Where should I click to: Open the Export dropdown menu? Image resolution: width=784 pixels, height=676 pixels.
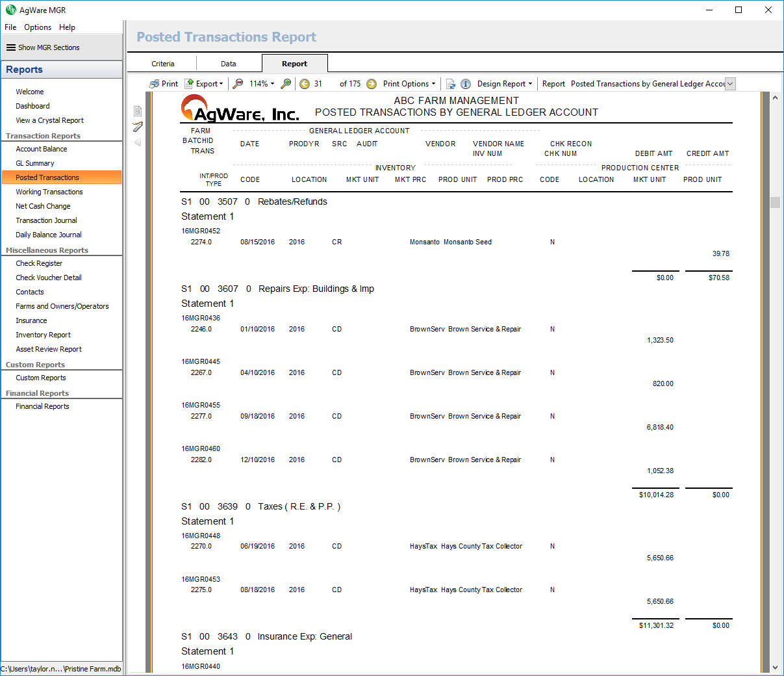tap(204, 84)
